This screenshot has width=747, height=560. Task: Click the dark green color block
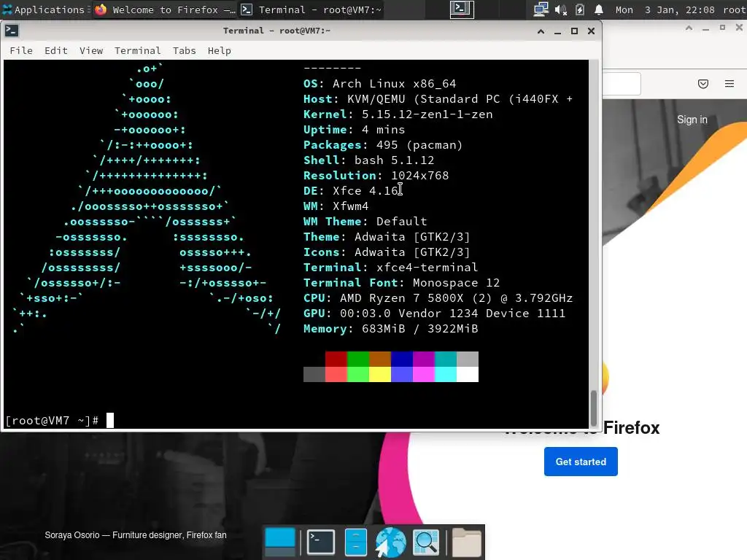coord(357,359)
